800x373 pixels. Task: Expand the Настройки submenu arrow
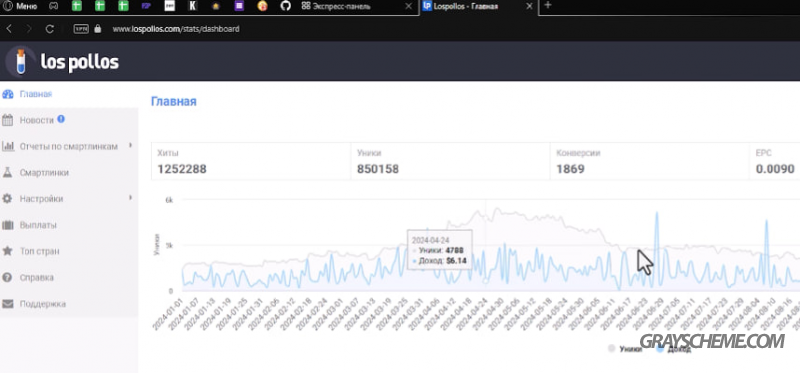(x=131, y=197)
